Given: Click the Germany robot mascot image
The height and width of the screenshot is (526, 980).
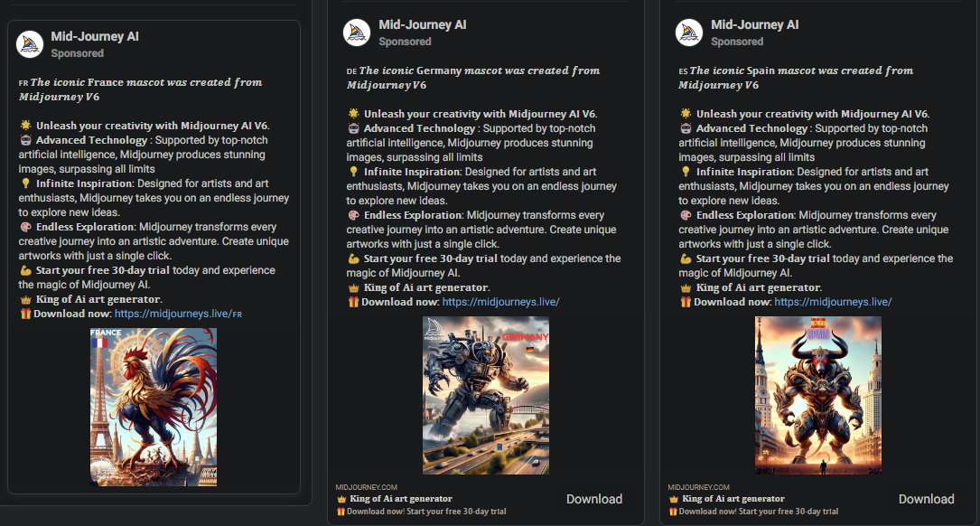Looking at the screenshot, I should (x=486, y=395).
